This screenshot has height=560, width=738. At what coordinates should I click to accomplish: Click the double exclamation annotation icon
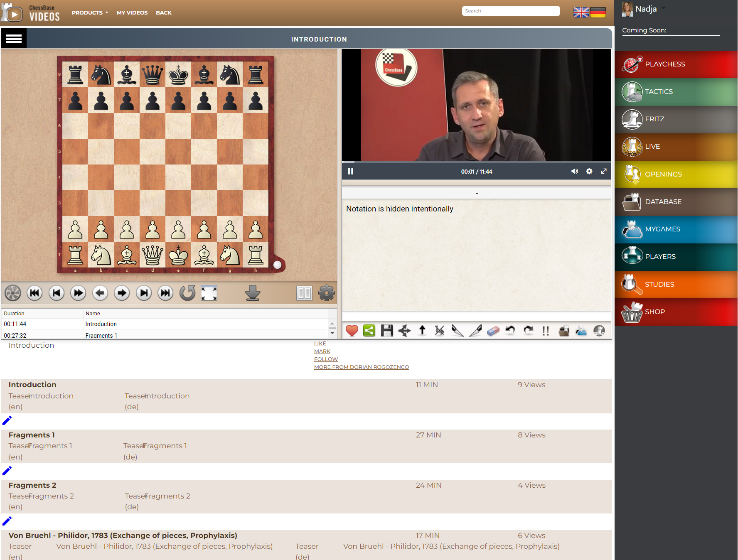[x=546, y=331]
